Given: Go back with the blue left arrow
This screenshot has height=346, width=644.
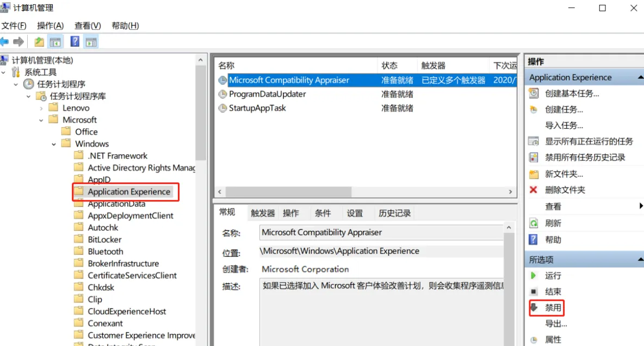Looking at the screenshot, I should [x=4, y=42].
